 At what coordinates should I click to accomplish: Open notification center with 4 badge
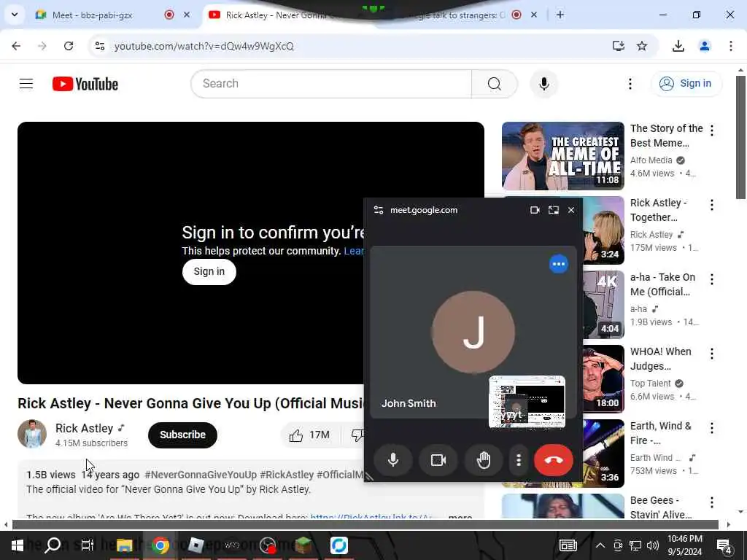pyautogui.click(x=724, y=546)
